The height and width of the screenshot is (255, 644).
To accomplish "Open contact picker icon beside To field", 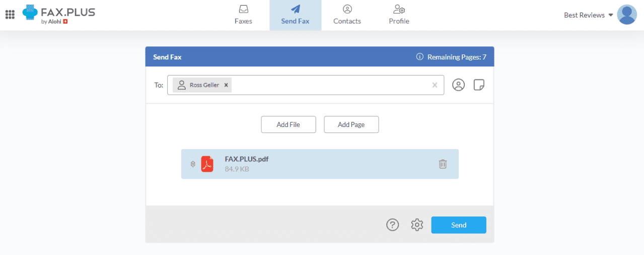I will (458, 85).
